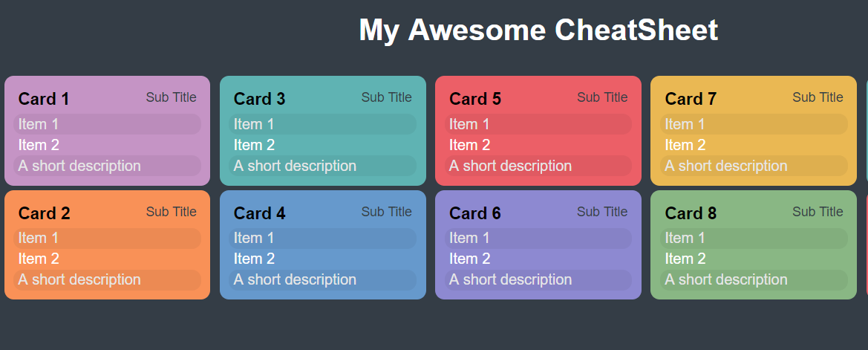The height and width of the screenshot is (350, 868).
Task: Click the Sub Title of Card 5
Action: tap(602, 97)
